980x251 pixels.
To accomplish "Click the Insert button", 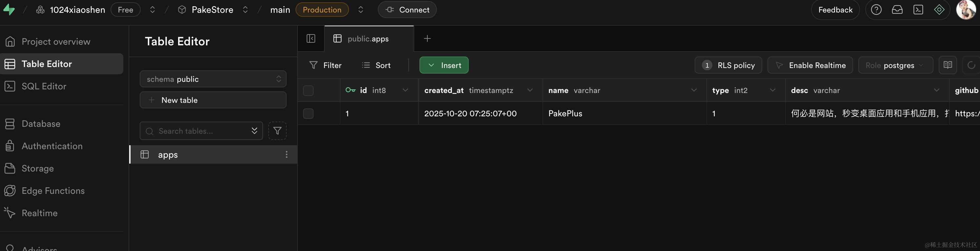I will [444, 65].
